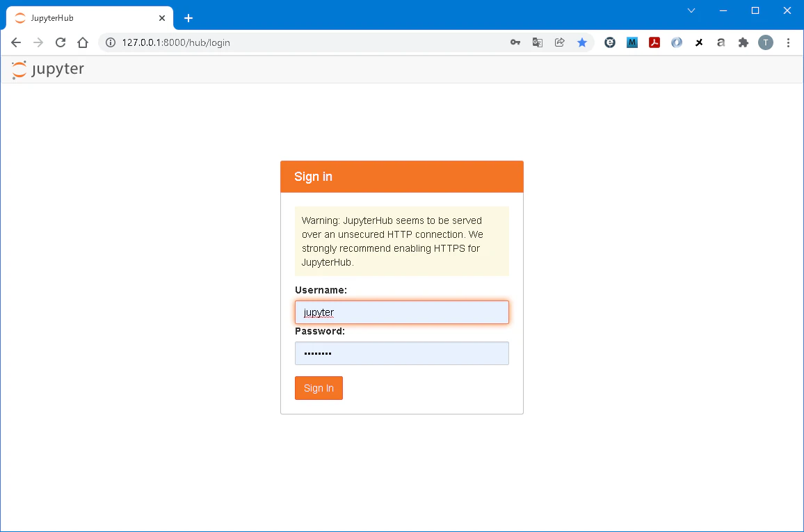804x532 pixels.
Task: Open the black X extension icon
Action: point(699,42)
